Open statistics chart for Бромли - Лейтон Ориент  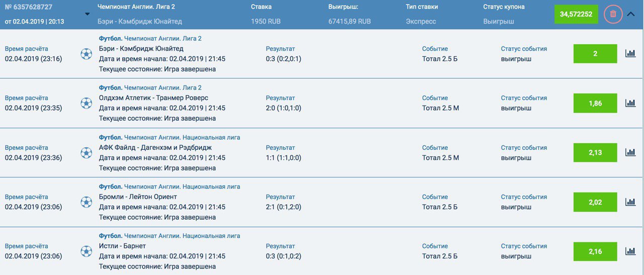click(x=630, y=202)
